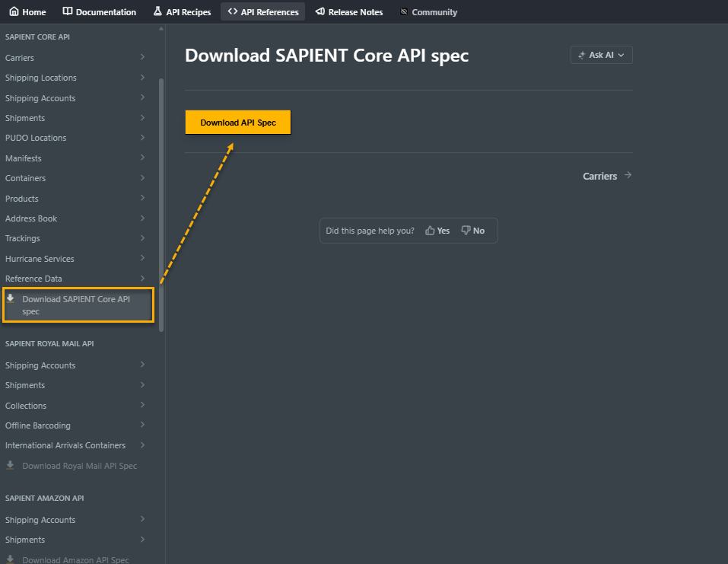Click No on page help feedback

pos(472,231)
